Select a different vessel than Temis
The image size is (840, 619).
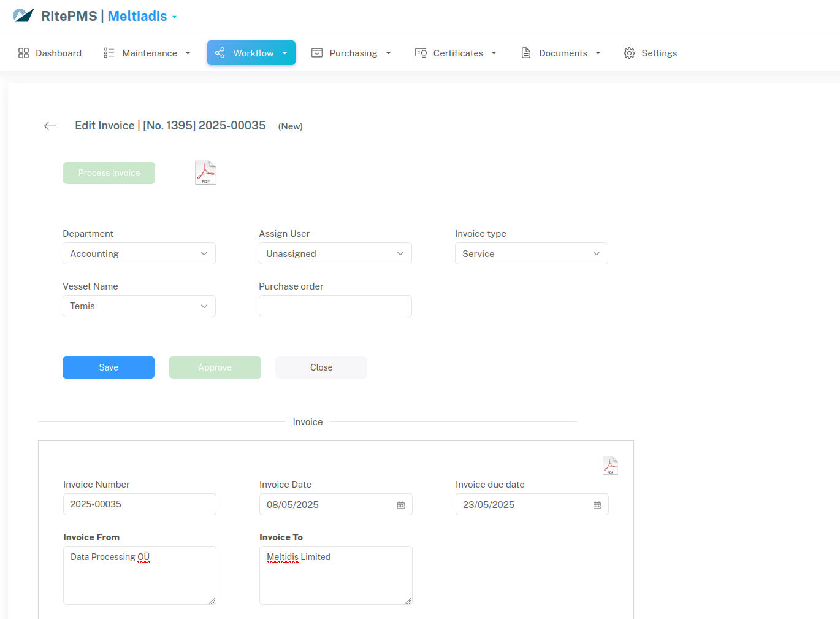(x=139, y=306)
